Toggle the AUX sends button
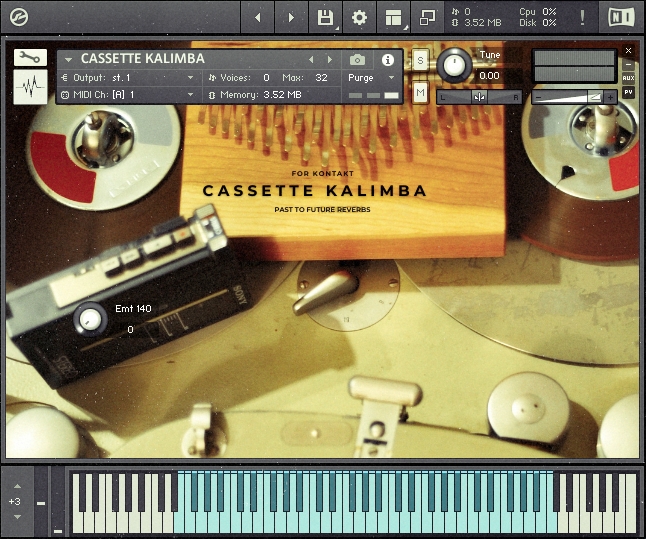The image size is (646, 539). (628, 78)
